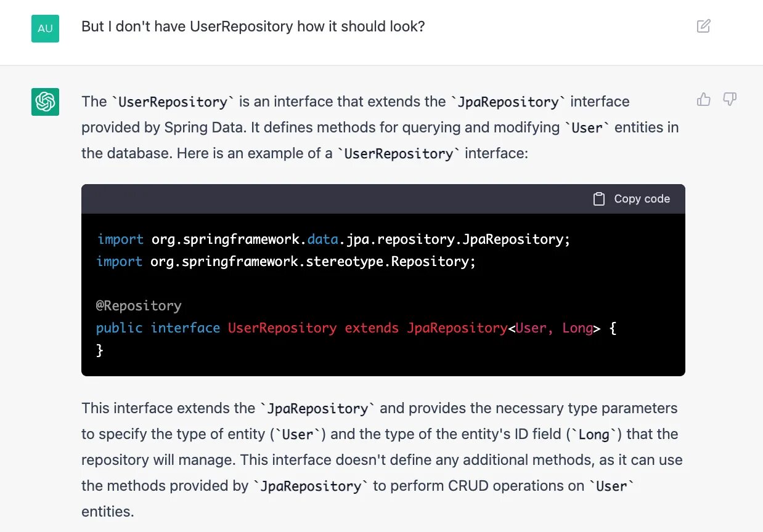The height and width of the screenshot is (532, 763).
Task: Click the user question about UserRepository
Action: pyautogui.click(x=253, y=26)
